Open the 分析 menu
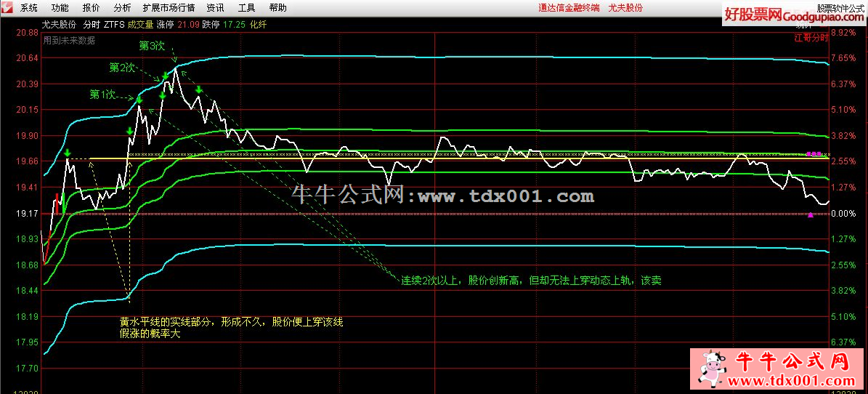The image size is (868, 394). pyautogui.click(x=122, y=8)
